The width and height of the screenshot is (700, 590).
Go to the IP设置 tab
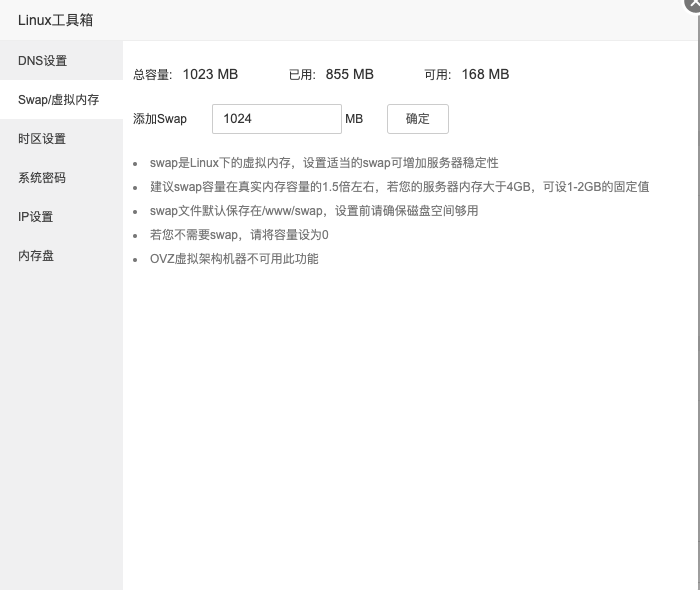[61, 217]
